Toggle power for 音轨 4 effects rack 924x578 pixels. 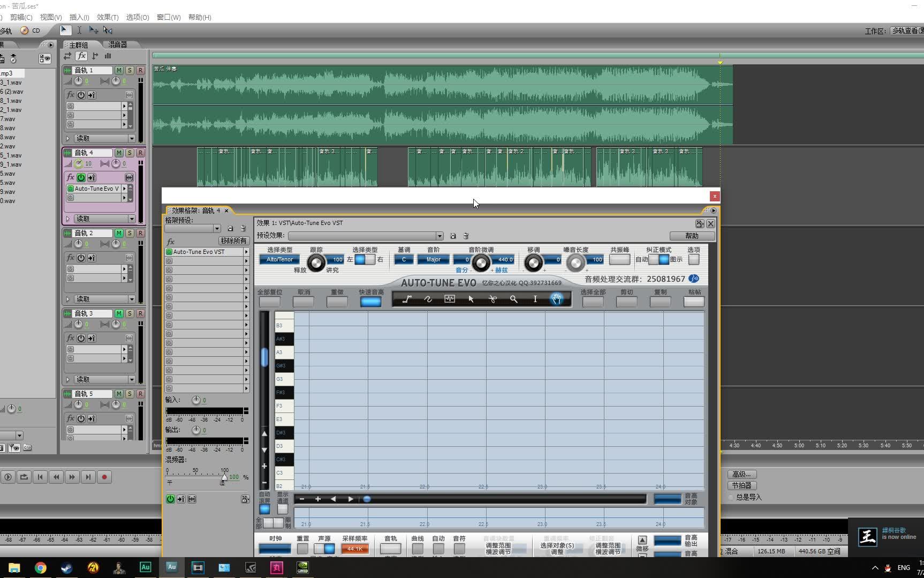[81, 177]
